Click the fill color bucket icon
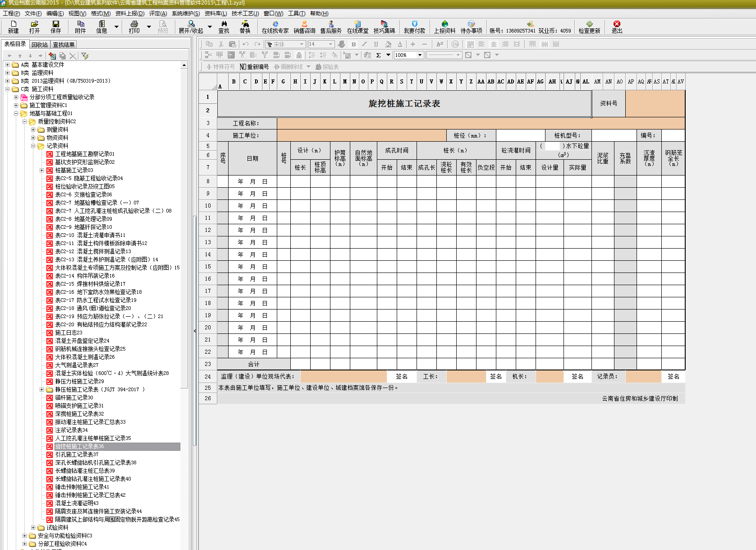 point(388,44)
